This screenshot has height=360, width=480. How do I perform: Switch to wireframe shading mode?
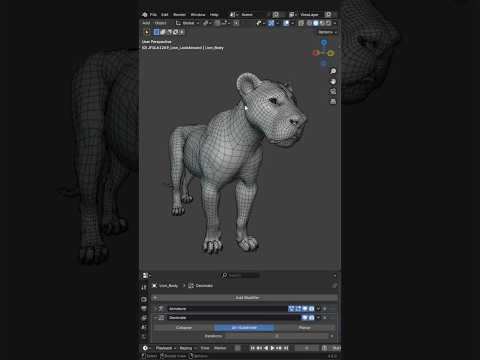[309, 23]
